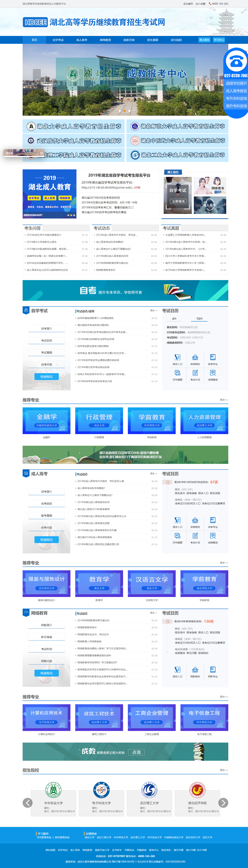Image resolution: width=248 pixels, height=868 pixels.
Task: Open 网教院校 icon in 网络教育 section
Action: 195,670
